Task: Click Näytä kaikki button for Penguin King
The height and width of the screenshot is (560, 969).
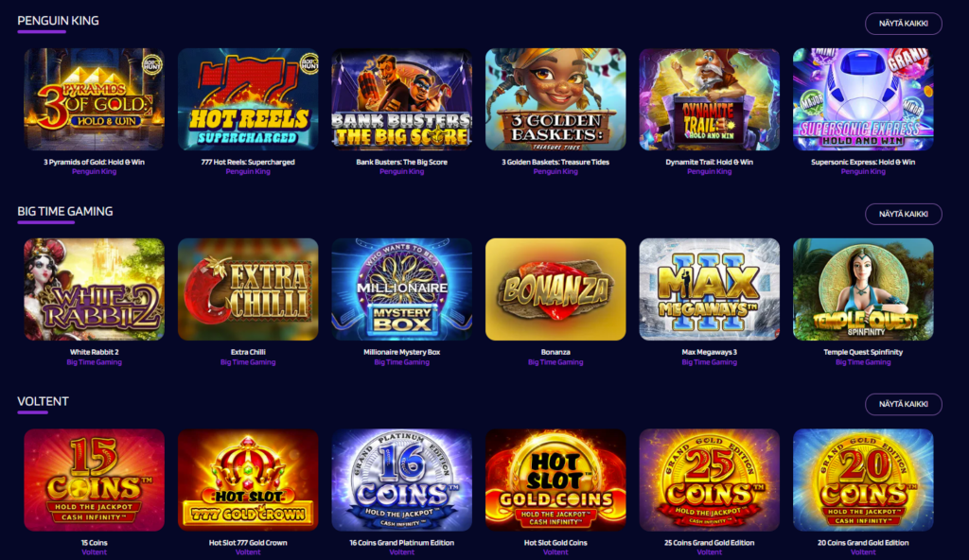Action: (x=904, y=24)
